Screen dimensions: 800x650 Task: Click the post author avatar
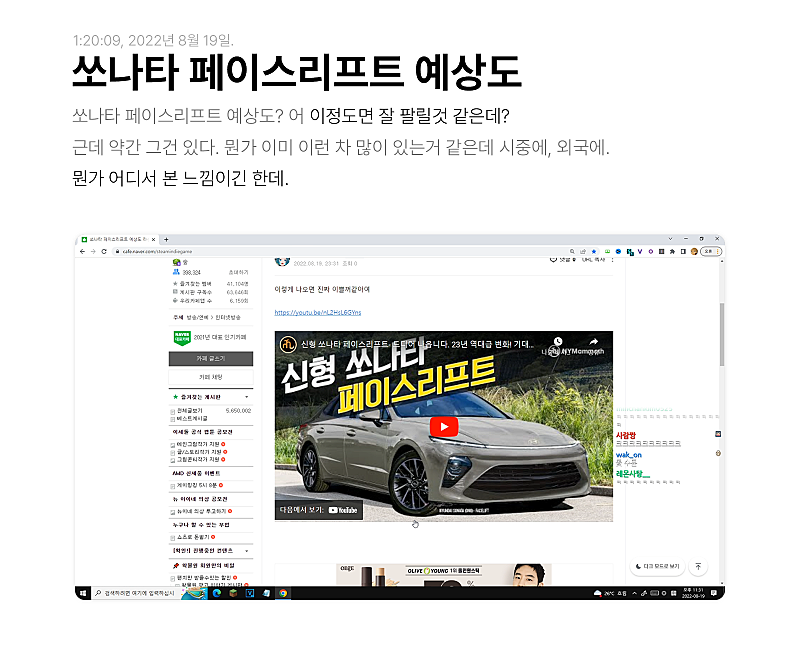282,262
